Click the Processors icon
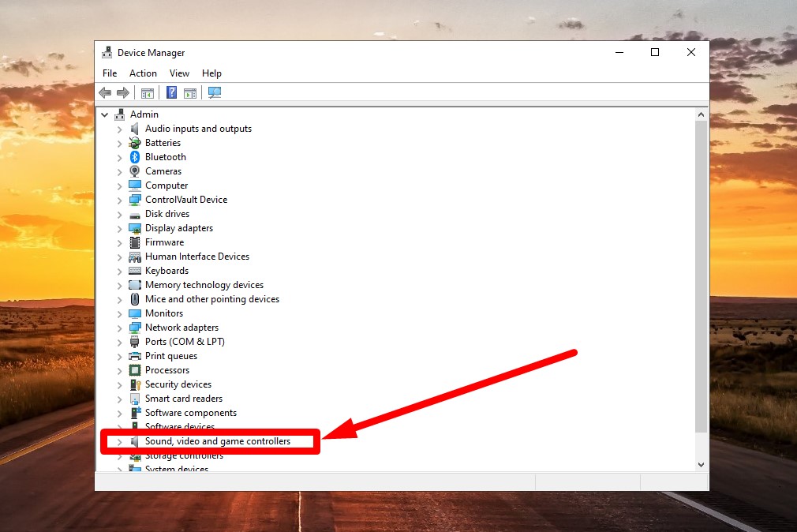 point(135,370)
